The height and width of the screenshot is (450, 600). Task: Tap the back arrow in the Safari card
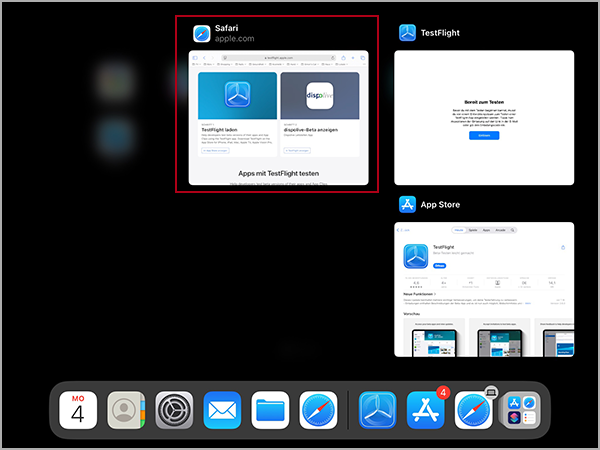click(204, 58)
